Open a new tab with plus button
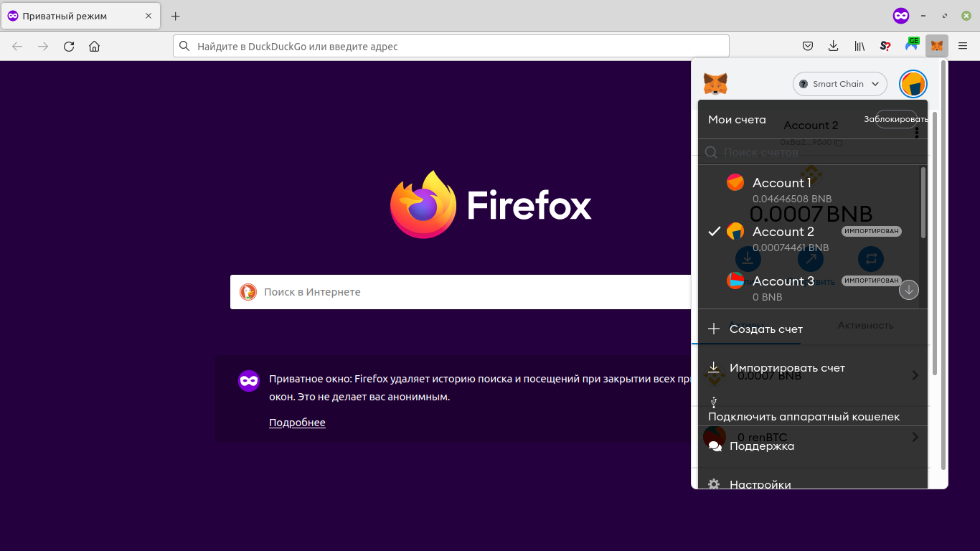Viewport: 980px width, 551px height. pyautogui.click(x=176, y=16)
